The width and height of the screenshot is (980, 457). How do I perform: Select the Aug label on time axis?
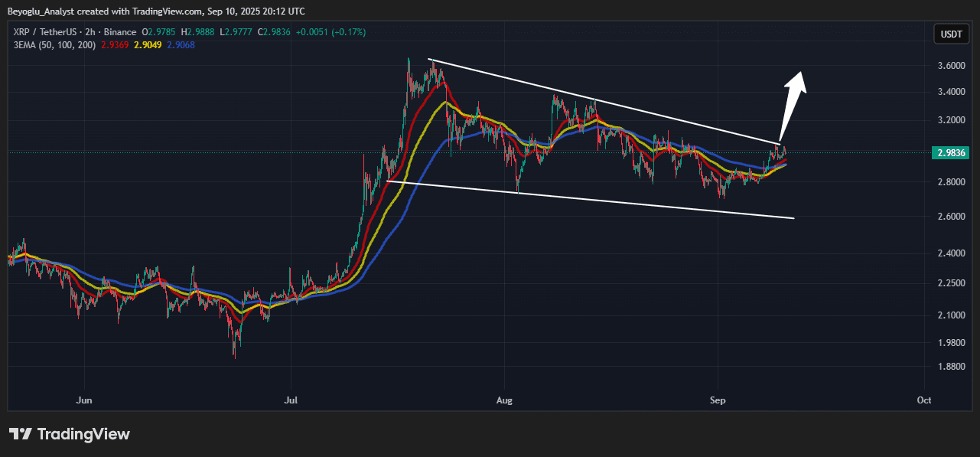[503, 400]
